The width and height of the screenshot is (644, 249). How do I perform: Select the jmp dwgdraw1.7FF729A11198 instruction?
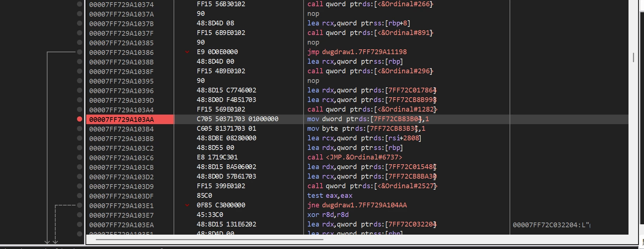pos(357,52)
